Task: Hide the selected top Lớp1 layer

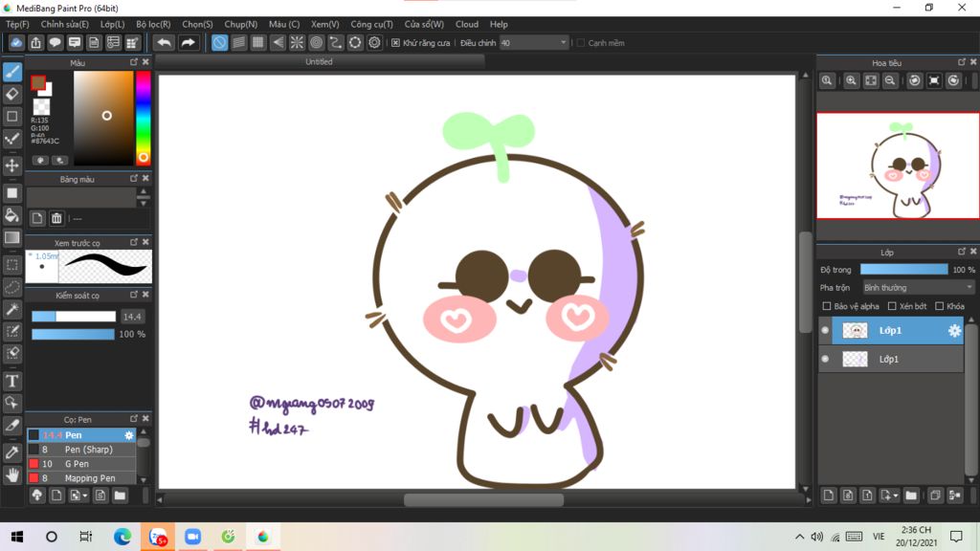Action: tap(825, 330)
